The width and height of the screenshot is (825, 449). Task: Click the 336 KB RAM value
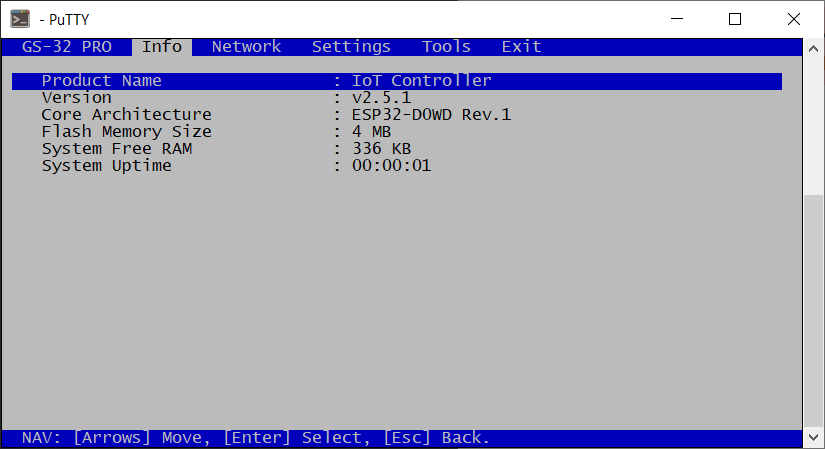click(x=381, y=149)
